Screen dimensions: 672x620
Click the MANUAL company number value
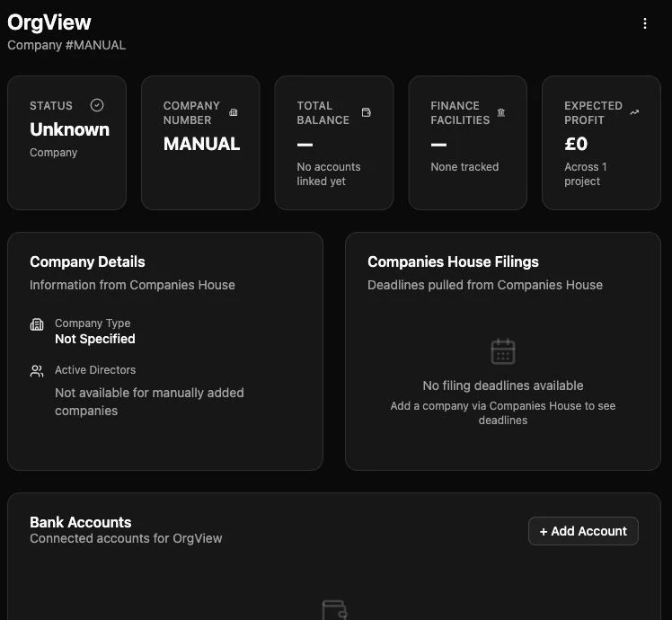pyautogui.click(x=201, y=144)
